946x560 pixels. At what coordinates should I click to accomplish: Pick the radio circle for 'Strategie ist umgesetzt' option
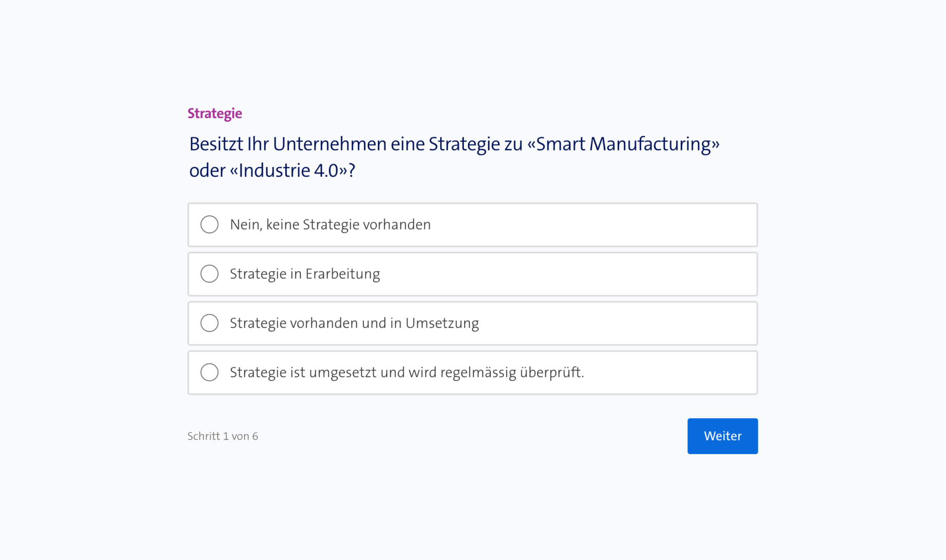point(209,372)
